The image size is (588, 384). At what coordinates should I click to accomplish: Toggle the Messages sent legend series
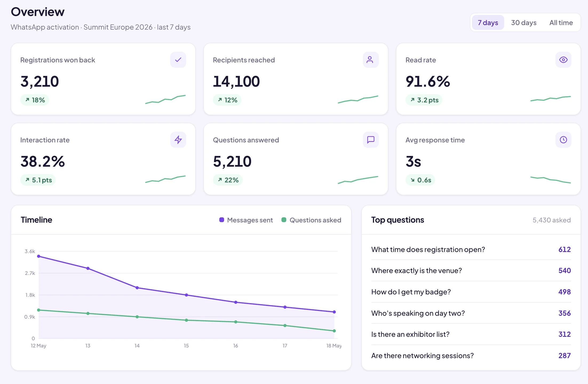pos(246,220)
